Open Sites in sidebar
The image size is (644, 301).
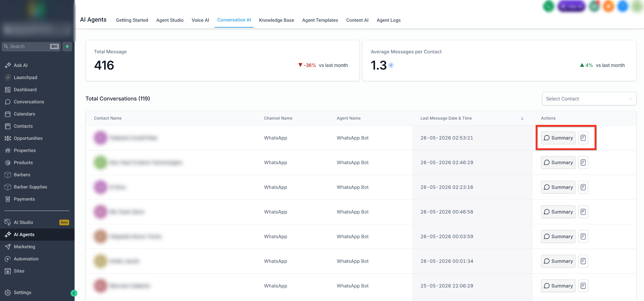coord(19,271)
